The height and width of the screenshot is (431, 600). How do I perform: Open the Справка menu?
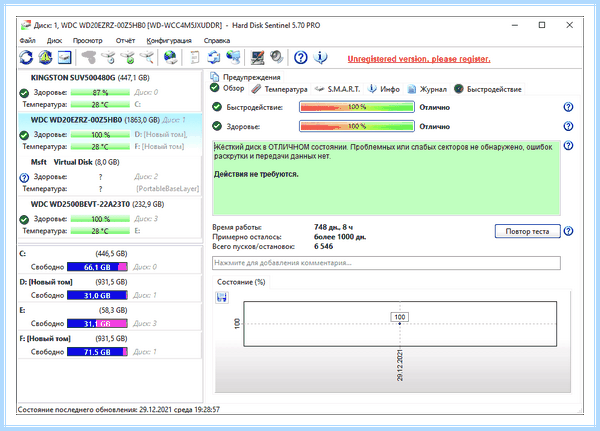pyautogui.click(x=217, y=41)
